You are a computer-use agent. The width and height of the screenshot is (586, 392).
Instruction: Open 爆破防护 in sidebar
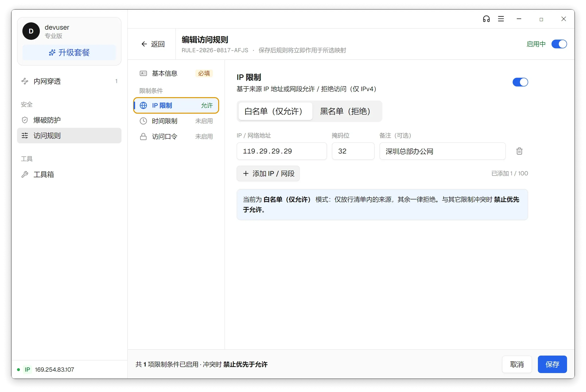[x=69, y=120]
